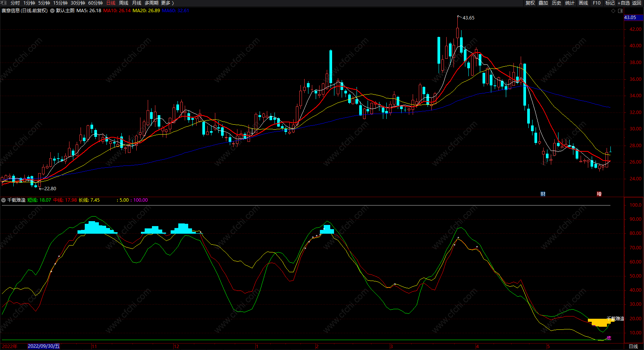
Task: Select the 30分钟 timeframe
Action: coord(78,3)
